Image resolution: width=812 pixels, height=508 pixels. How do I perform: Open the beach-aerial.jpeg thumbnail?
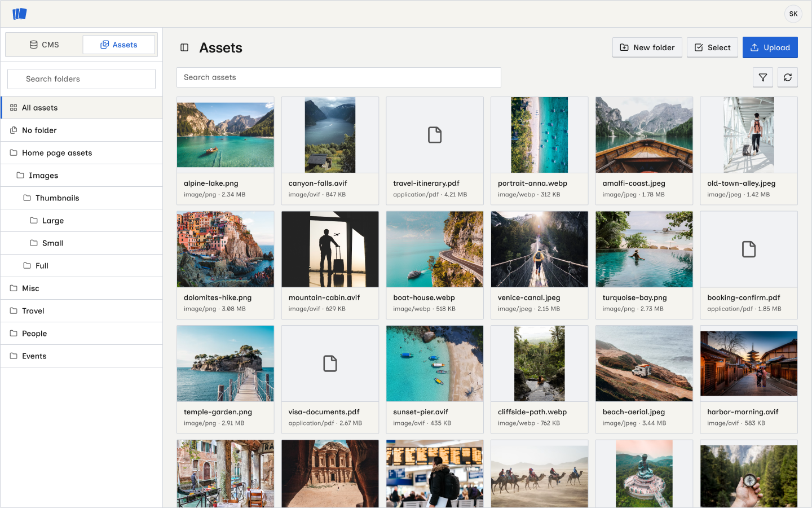(x=644, y=364)
